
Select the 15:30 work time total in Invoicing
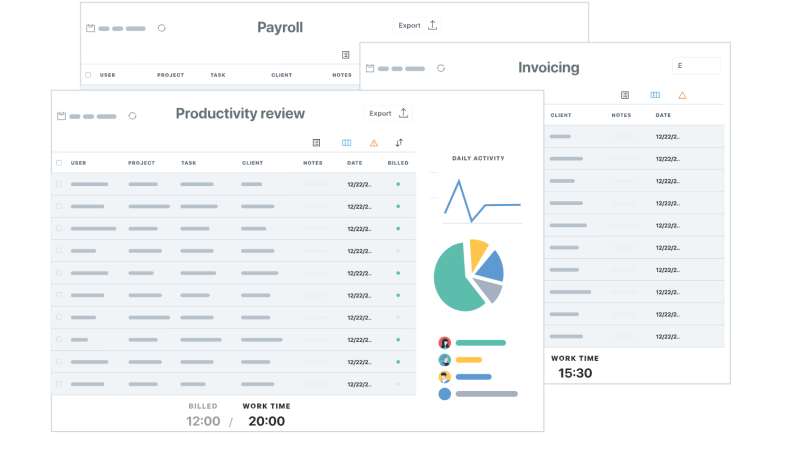[575, 373]
